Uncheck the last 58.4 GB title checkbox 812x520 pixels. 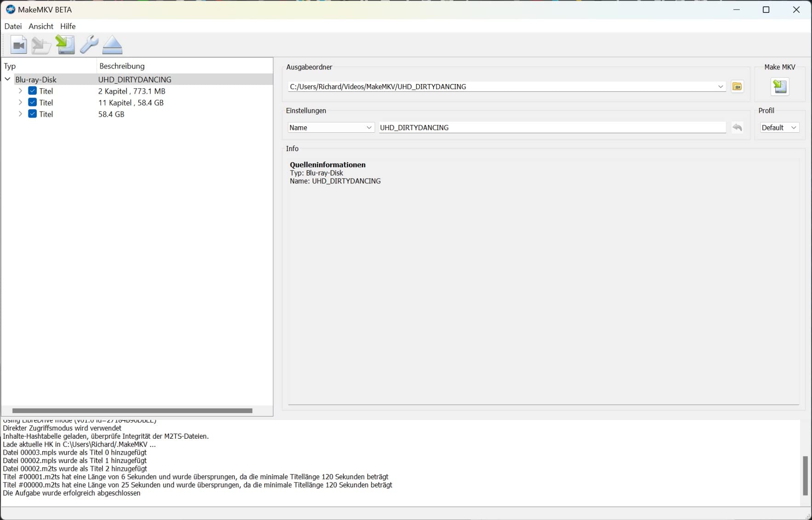(x=32, y=114)
